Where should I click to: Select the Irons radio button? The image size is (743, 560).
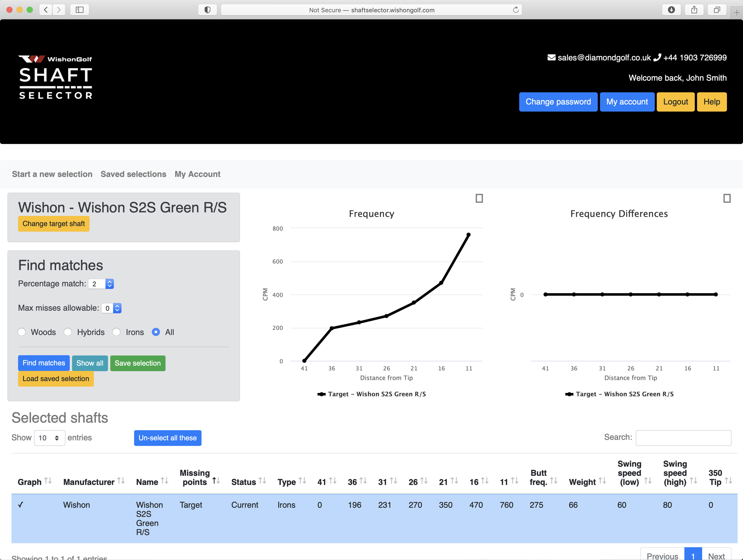point(116,332)
